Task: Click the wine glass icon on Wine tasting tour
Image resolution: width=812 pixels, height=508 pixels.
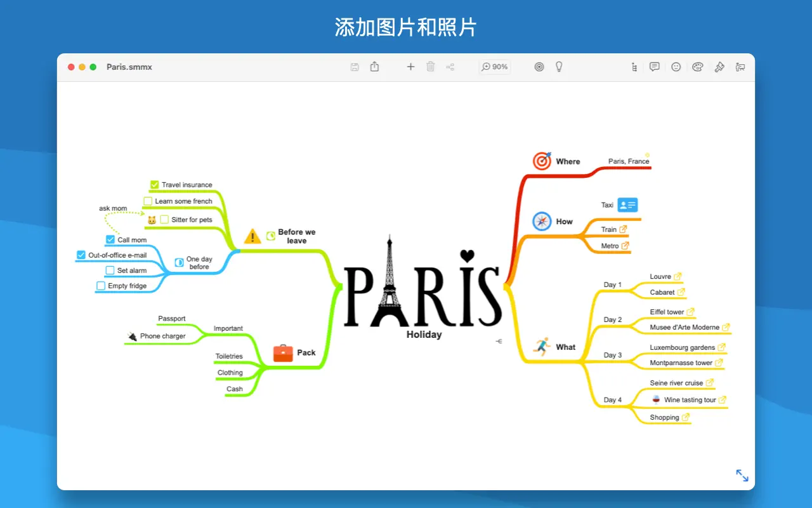Action: pos(655,399)
